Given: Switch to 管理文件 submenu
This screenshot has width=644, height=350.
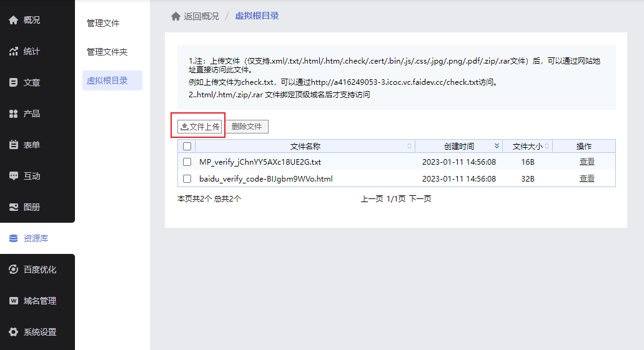Looking at the screenshot, I should tap(103, 23).
